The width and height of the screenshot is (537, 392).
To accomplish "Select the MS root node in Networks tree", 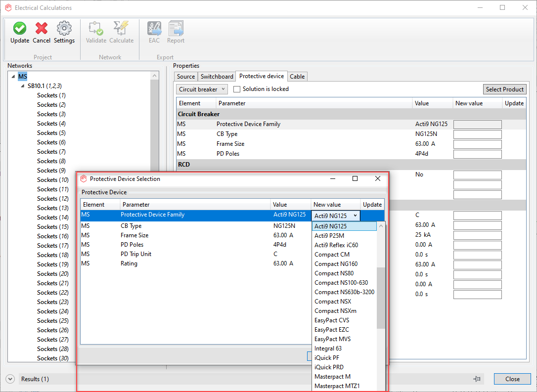I will (x=23, y=77).
